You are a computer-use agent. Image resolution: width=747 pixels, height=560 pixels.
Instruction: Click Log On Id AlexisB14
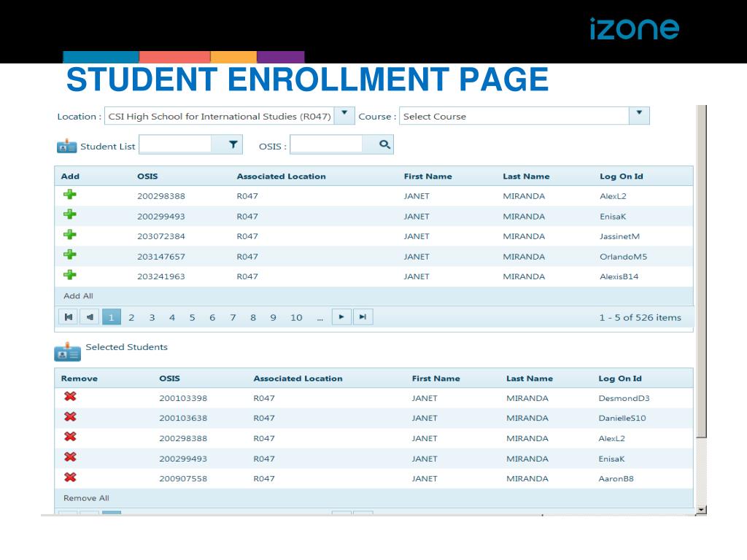point(619,276)
